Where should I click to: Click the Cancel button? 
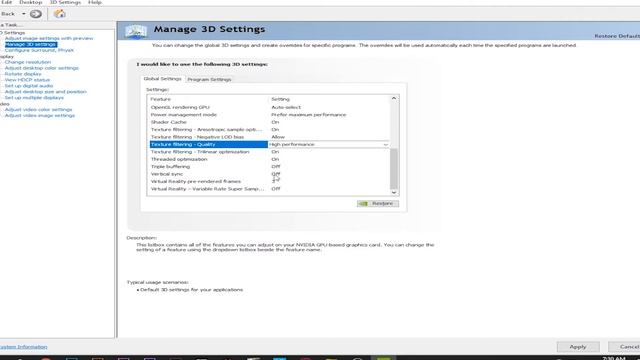point(624,347)
